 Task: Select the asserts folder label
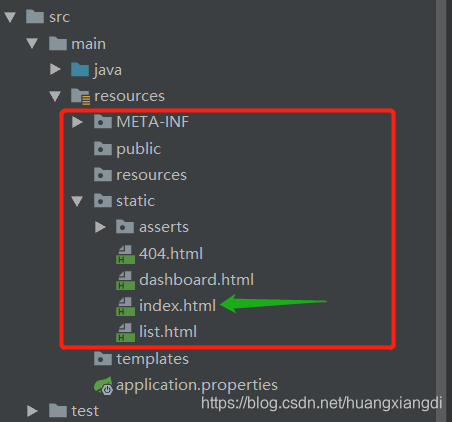[x=164, y=227]
